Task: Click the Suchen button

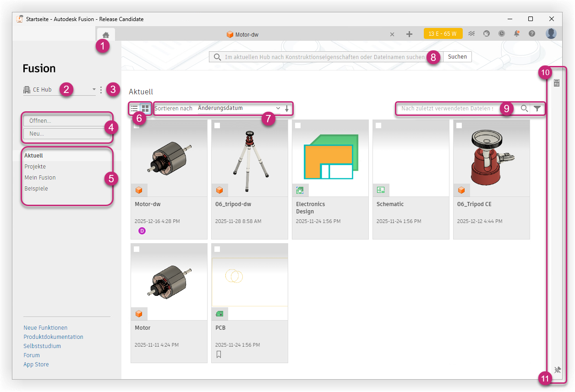Action: point(457,57)
